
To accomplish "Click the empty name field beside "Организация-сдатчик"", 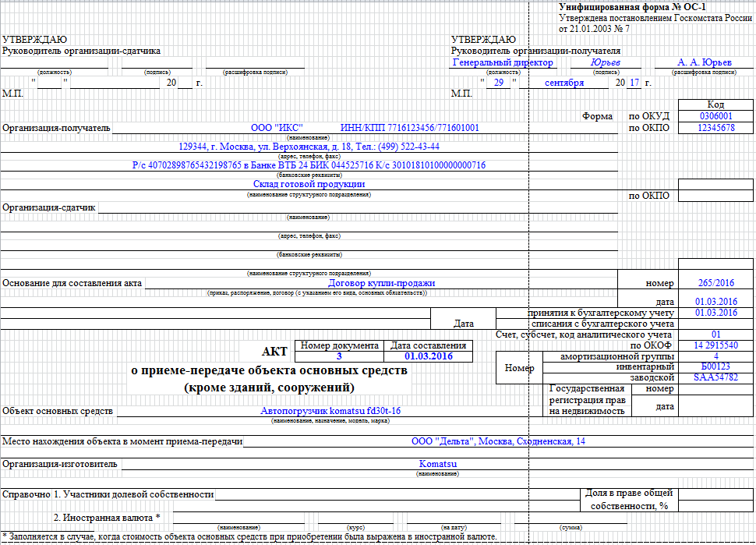I will pos(358,208).
